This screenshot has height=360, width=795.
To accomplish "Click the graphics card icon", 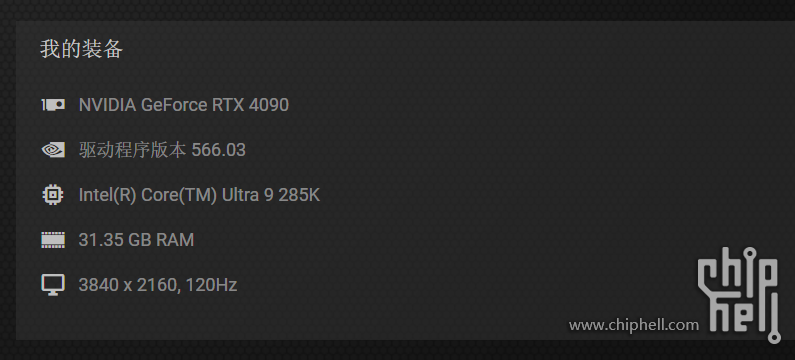I will 53,104.
